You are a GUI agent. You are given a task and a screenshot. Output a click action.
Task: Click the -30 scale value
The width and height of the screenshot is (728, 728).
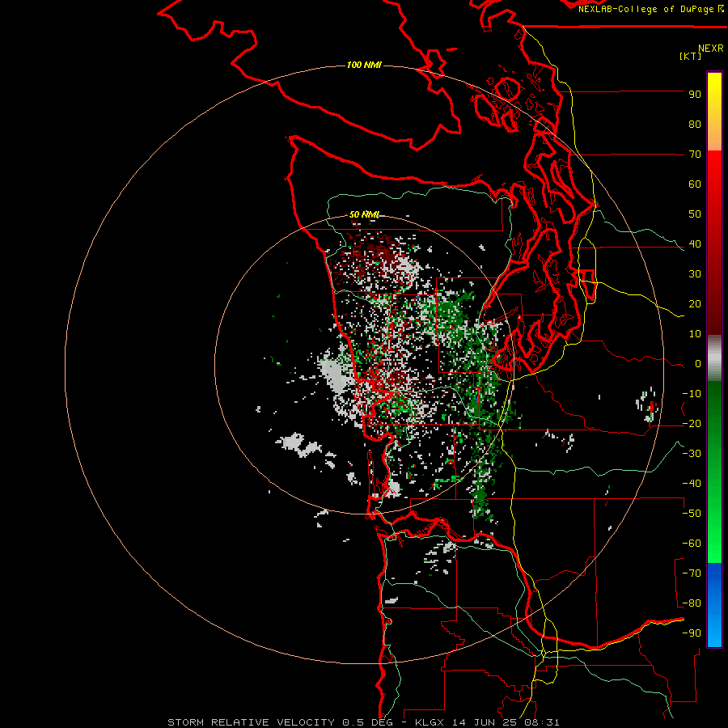point(692,454)
